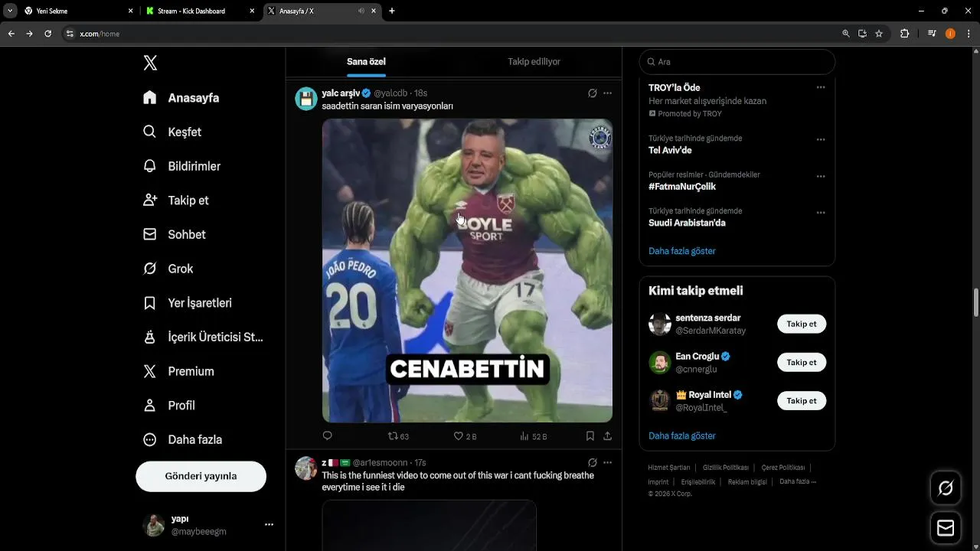Open options for #FatmaNurÇelik trend
Image resolution: width=980 pixels, height=551 pixels.
coord(821,176)
